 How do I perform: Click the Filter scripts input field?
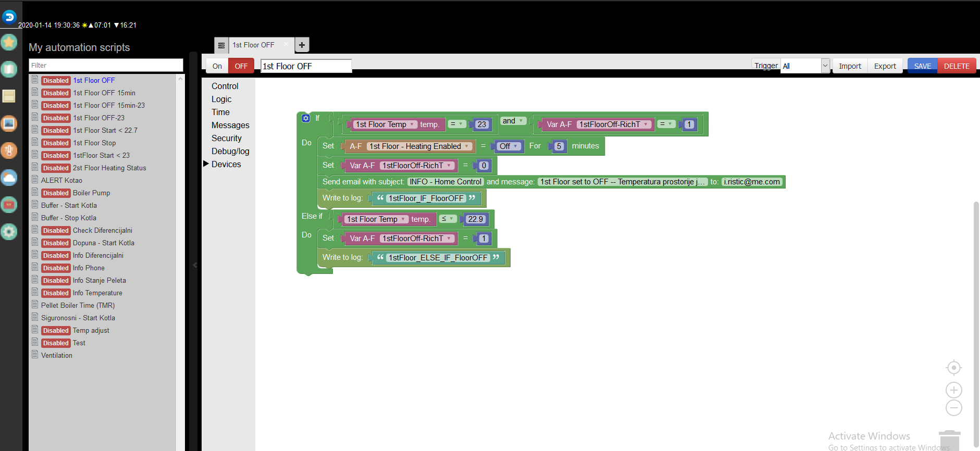coord(106,65)
